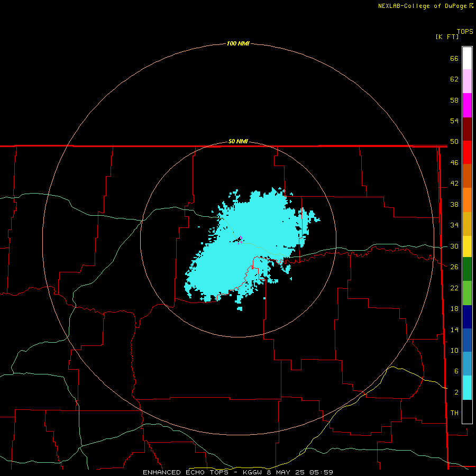Pick the gold legend swatch
Screen dimensions: 476x476
[x=467, y=224]
